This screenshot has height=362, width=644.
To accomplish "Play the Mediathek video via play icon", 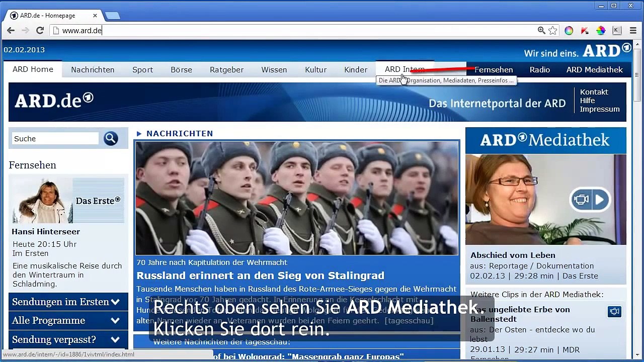I will [599, 200].
